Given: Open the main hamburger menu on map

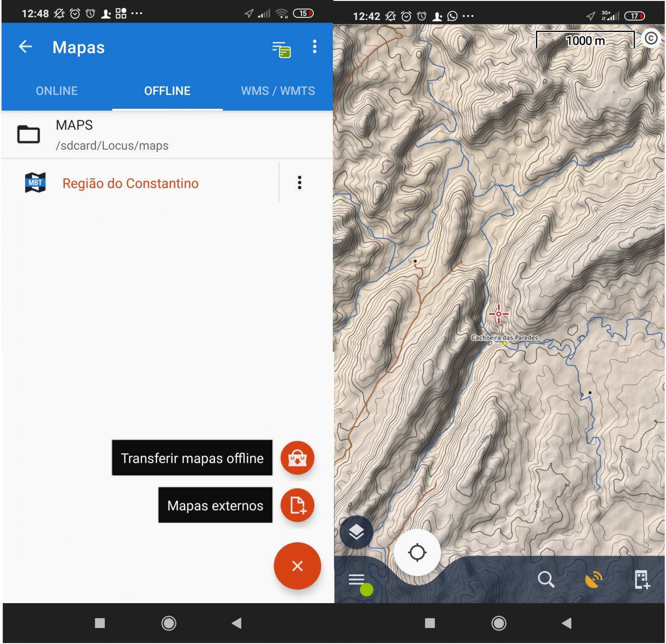Looking at the screenshot, I should pyautogui.click(x=357, y=580).
